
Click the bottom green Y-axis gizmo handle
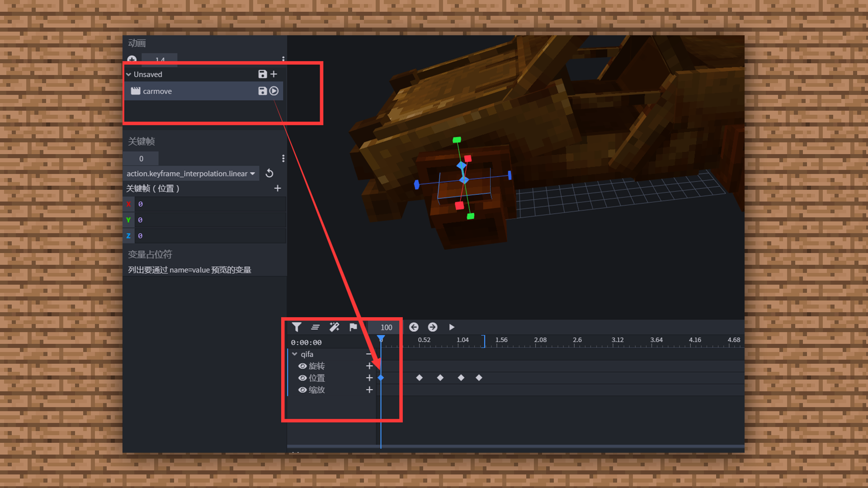click(x=471, y=216)
